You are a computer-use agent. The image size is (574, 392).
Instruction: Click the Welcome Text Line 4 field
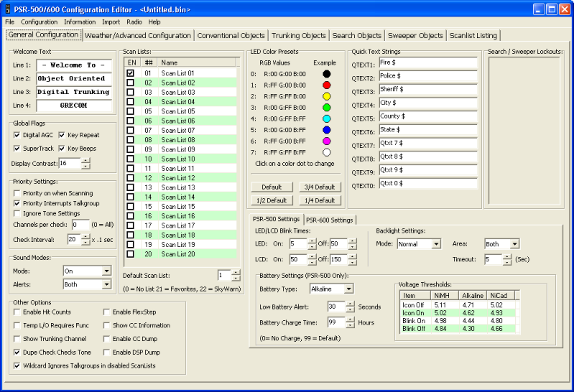coord(74,106)
